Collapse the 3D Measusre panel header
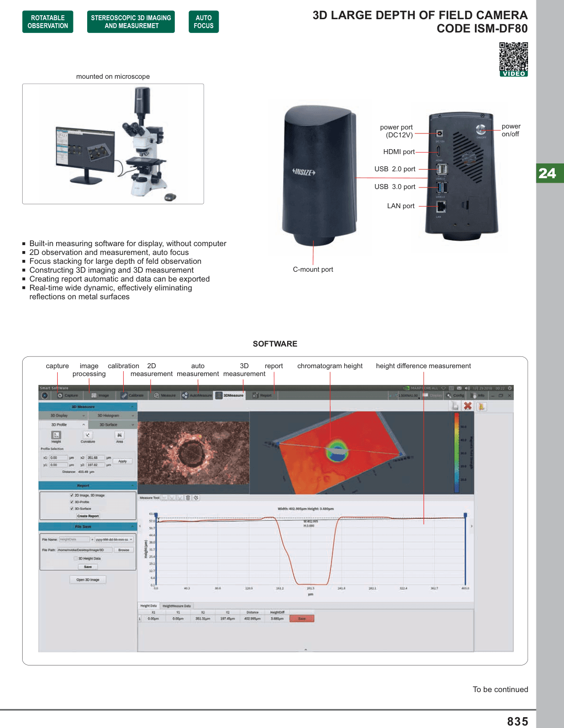This screenshot has height=728, width=564. [x=88, y=407]
